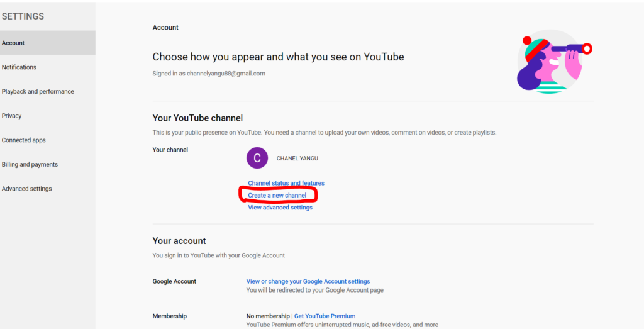Viewport: 644px width, 329px height.
Task: Click the No membership status text
Action: tap(268, 316)
